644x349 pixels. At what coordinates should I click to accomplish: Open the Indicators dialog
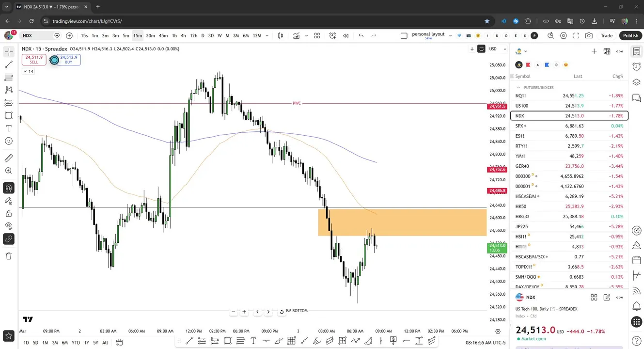click(296, 35)
